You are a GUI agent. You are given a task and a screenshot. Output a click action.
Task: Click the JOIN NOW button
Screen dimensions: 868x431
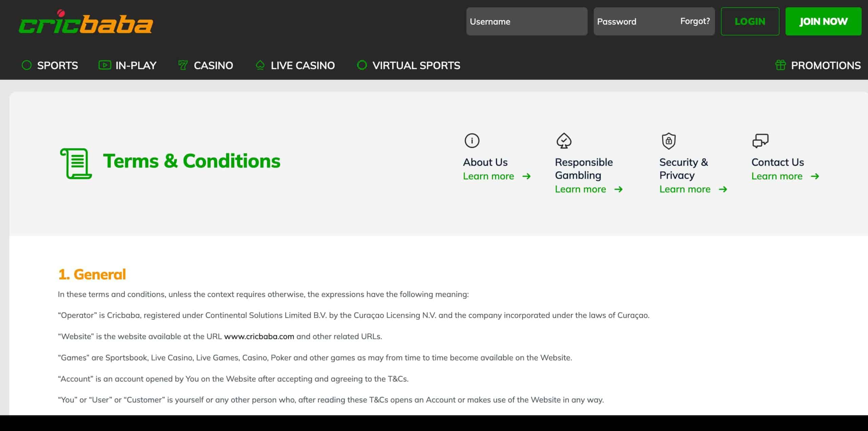[823, 21]
